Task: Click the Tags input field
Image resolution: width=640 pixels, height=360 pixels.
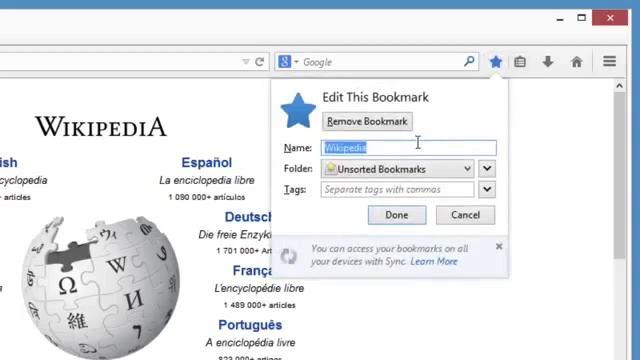Action: [x=398, y=189]
